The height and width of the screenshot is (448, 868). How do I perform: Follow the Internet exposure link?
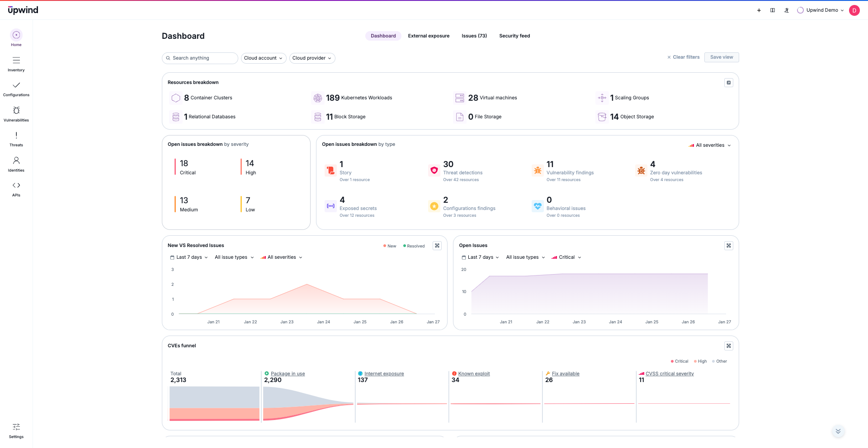coord(384,374)
